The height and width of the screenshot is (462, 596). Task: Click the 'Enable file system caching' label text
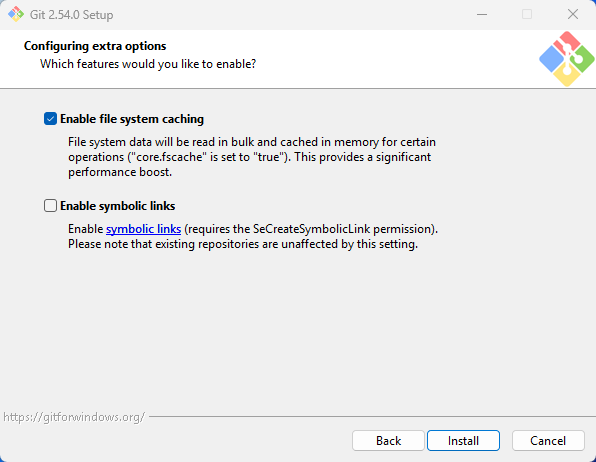click(132, 119)
